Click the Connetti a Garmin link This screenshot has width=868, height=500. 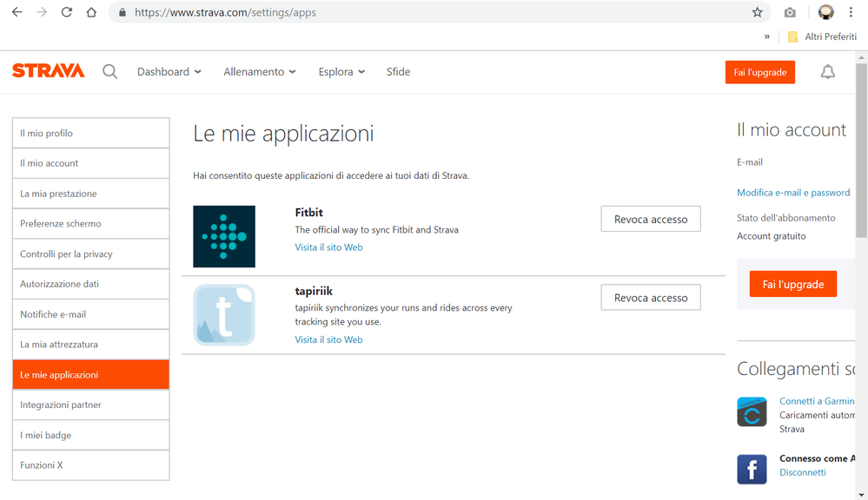[817, 401]
